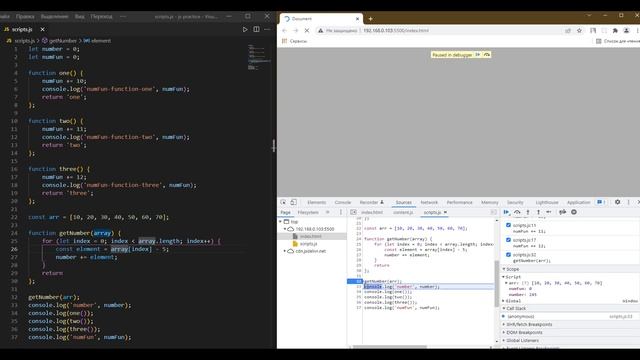Open Console tab in DevTools
The width and height of the screenshot is (640, 360).
[x=343, y=202]
